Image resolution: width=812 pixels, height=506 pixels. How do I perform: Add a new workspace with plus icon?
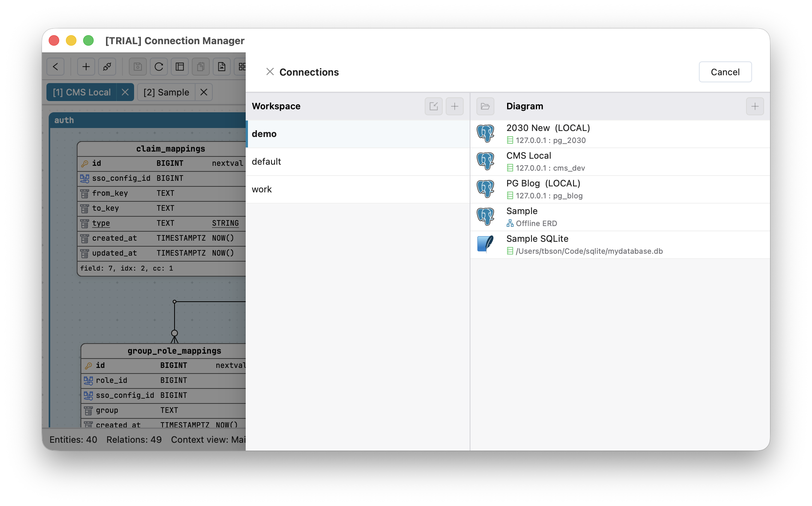pyautogui.click(x=455, y=106)
